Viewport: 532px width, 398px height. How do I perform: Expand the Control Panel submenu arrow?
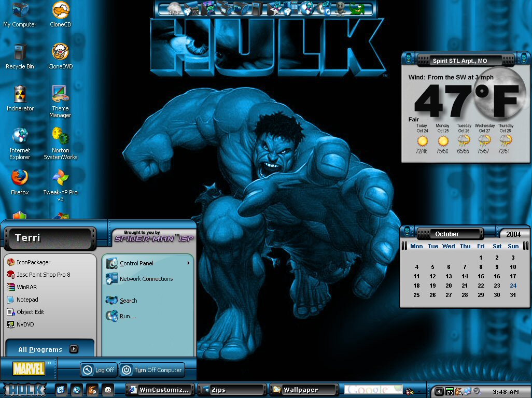[189, 263]
